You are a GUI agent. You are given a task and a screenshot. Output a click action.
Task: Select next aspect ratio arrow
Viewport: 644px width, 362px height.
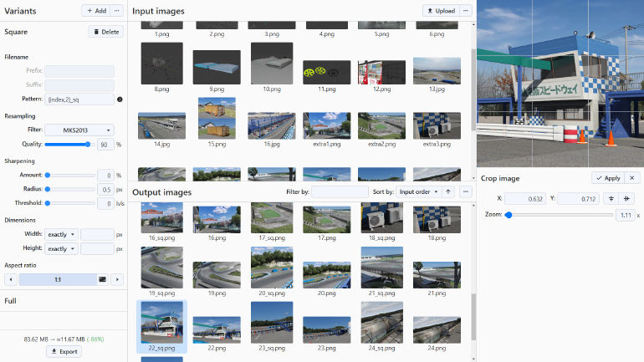click(117, 279)
